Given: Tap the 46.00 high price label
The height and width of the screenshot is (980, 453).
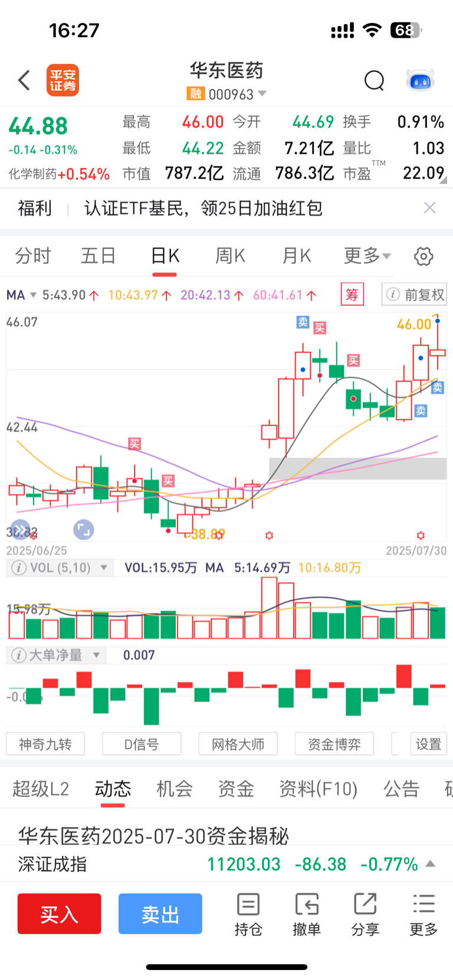Looking at the screenshot, I should pyautogui.click(x=414, y=324).
